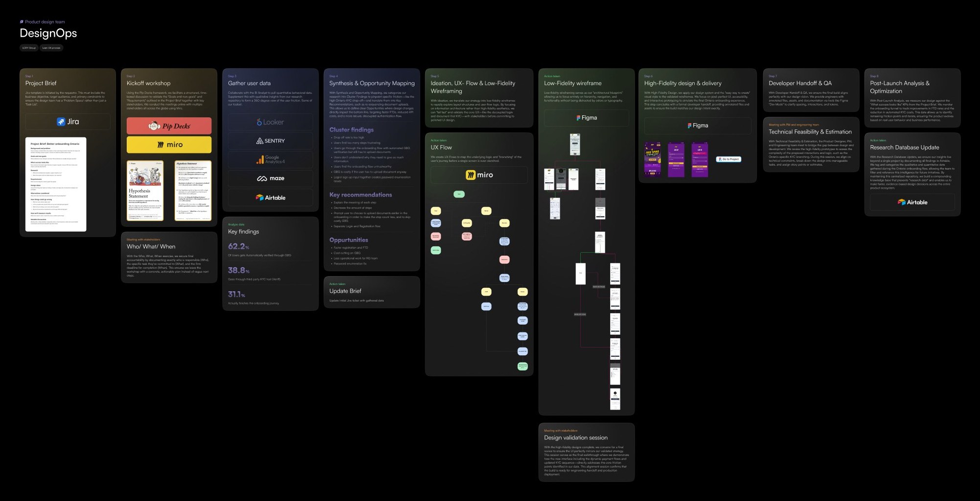The height and width of the screenshot is (501, 980).
Task: Open the Hypothesis Statement illustrated card
Action: tap(145, 191)
